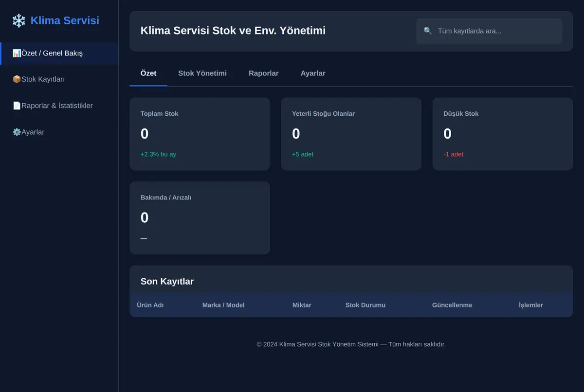Click the '© 2024' copyright footer text
The image size is (584, 392).
351,344
